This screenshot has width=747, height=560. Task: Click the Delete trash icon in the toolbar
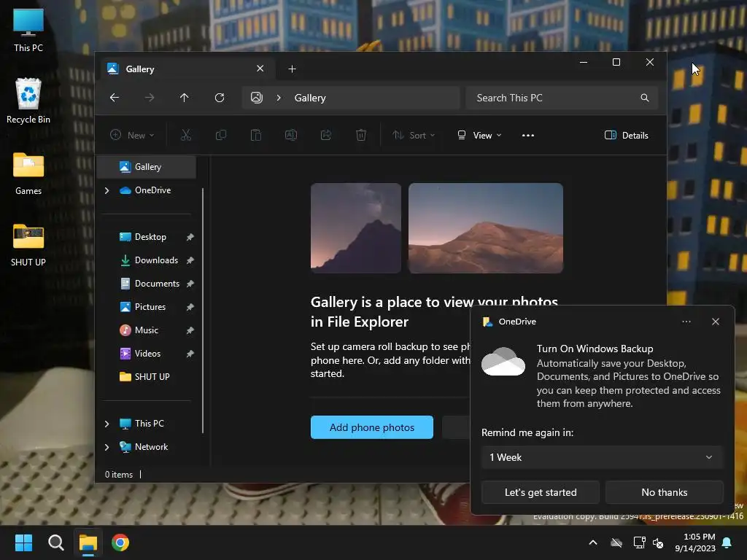click(x=361, y=135)
